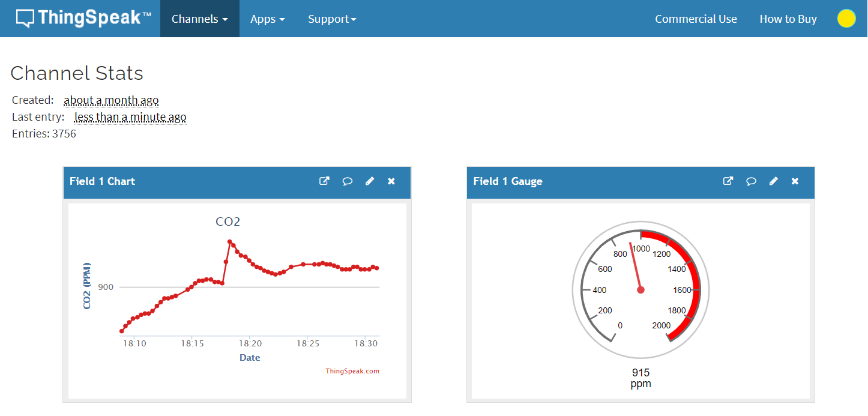Open Field 1 Chart in new window

[324, 181]
